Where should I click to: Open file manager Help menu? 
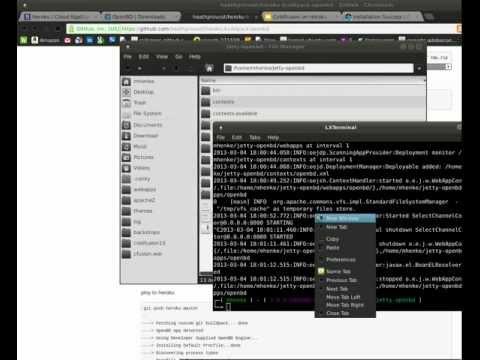click(x=195, y=57)
